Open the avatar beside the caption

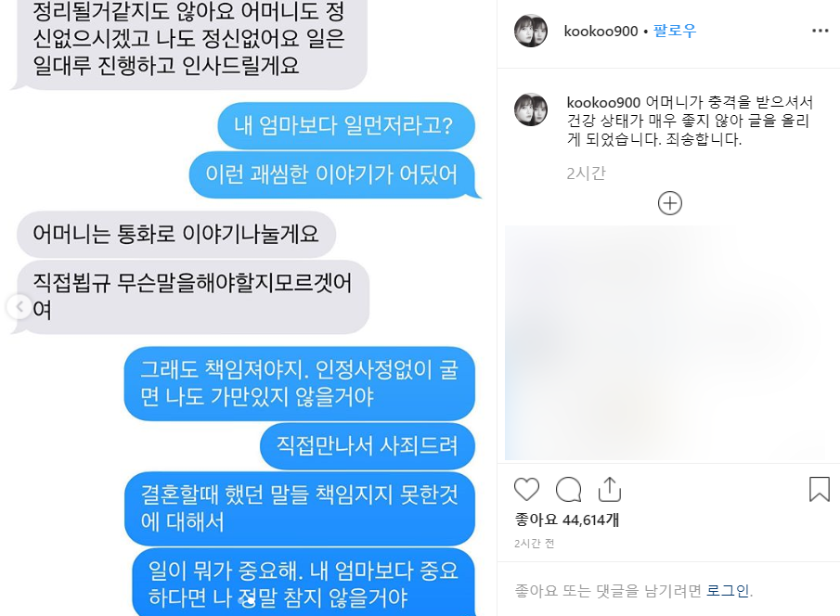pyautogui.click(x=531, y=109)
